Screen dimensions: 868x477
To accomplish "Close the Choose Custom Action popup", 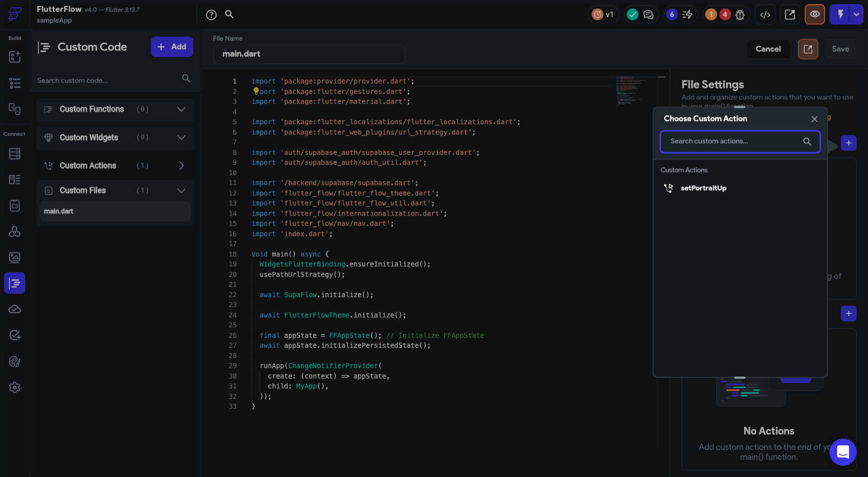I will point(814,119).
